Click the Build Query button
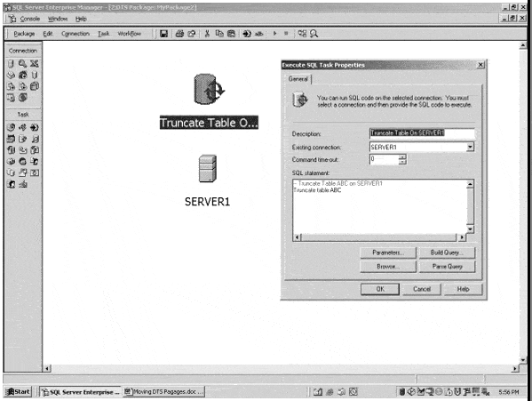Screen dimensions: 532x401 (447, 253)
